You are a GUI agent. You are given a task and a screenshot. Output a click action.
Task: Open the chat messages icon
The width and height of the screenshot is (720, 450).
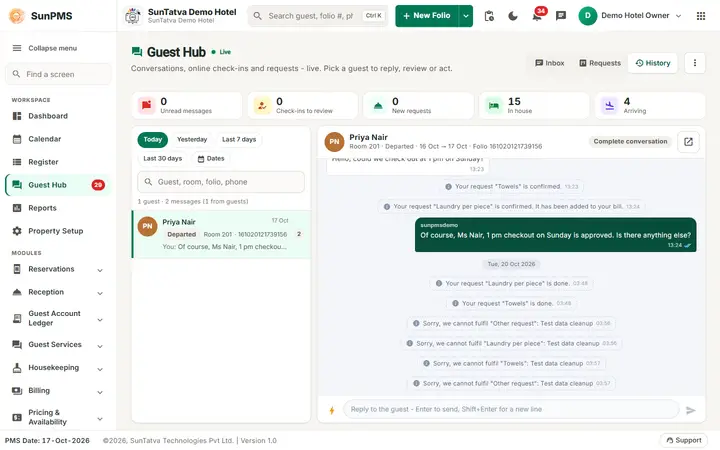click(x=561, y=16)
